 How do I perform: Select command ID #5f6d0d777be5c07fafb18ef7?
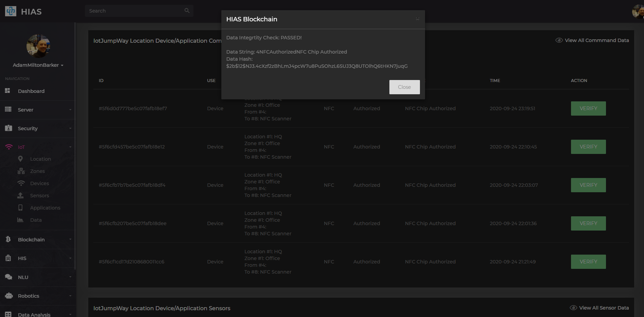133,108
